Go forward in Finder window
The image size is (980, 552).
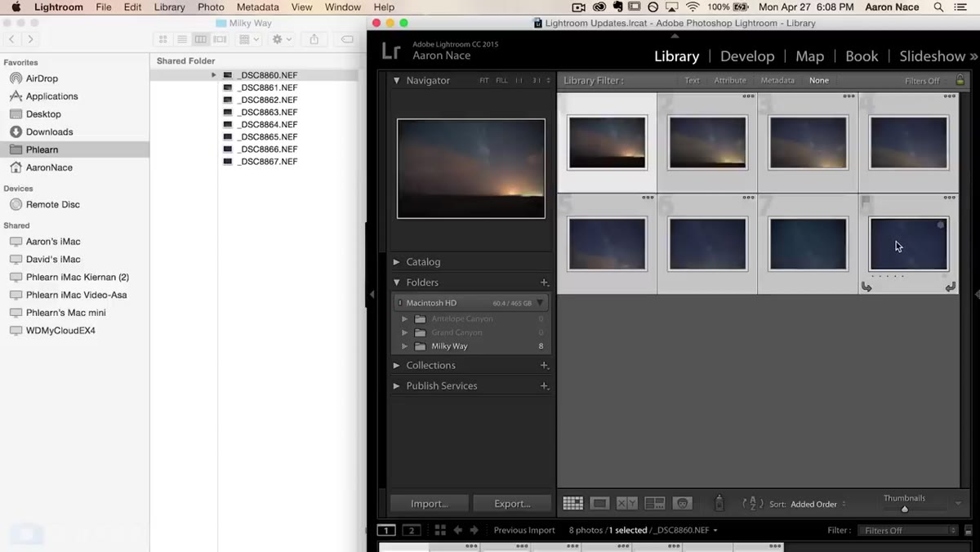(x=31, y=39)
